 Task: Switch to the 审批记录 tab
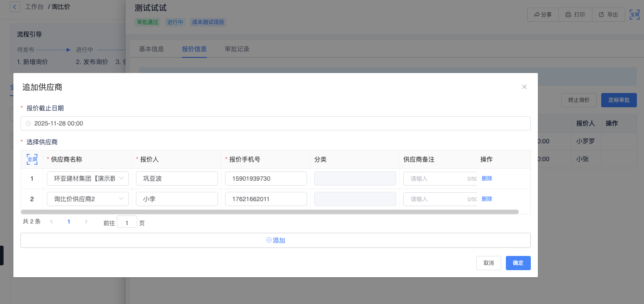click(237, 49)
